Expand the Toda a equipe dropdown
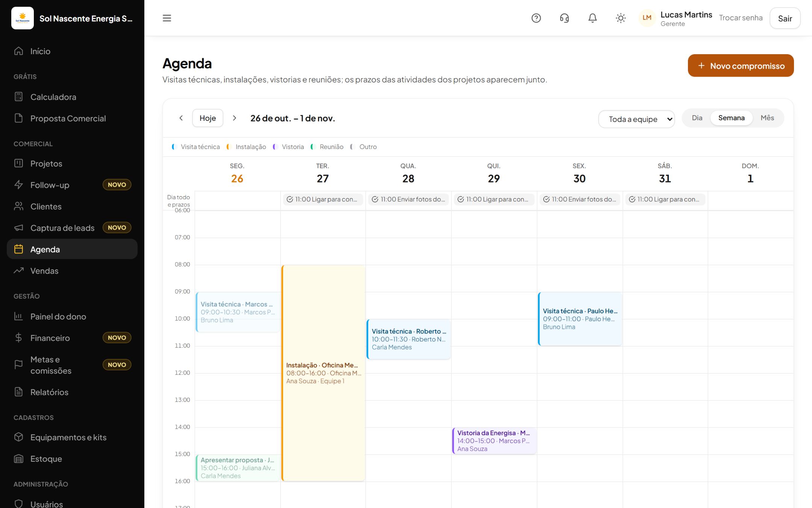Image resolution: width=812 pixels, height=508 pixels. (x=636, y=119)
